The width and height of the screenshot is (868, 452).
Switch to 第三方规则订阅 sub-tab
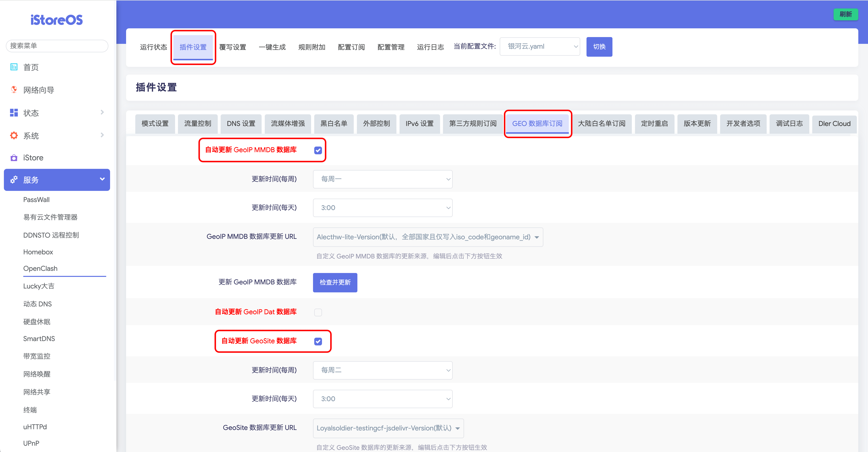click(x=473, y=124)
